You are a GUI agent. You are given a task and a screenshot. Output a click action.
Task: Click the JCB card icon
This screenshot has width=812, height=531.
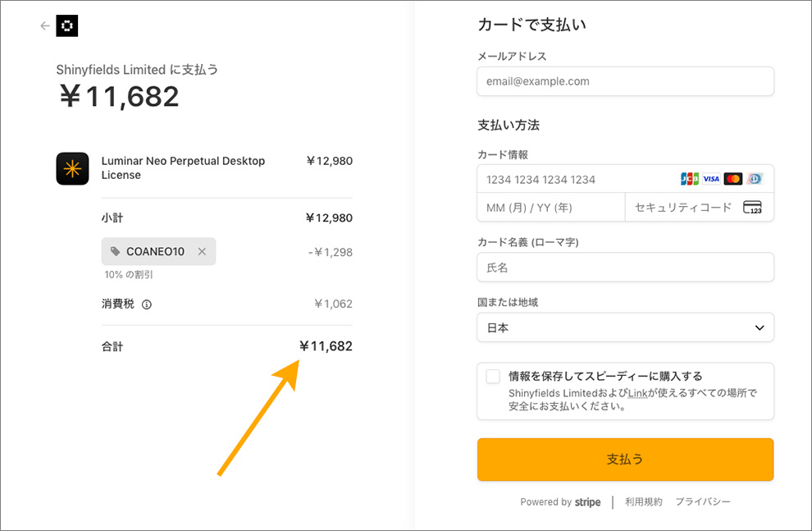click(x=690, y=179)
